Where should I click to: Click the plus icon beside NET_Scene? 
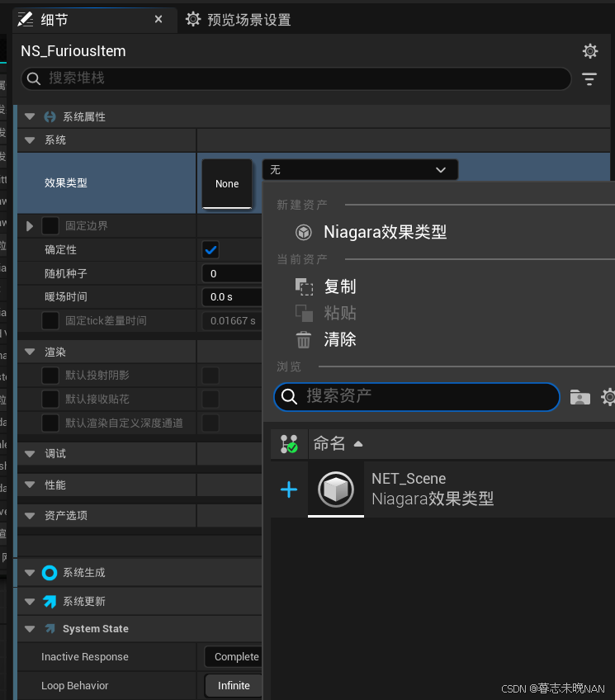[289, 490]
